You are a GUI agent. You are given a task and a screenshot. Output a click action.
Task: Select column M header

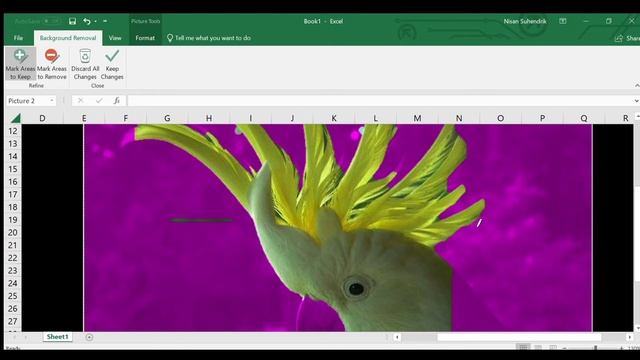coord(417,118)
